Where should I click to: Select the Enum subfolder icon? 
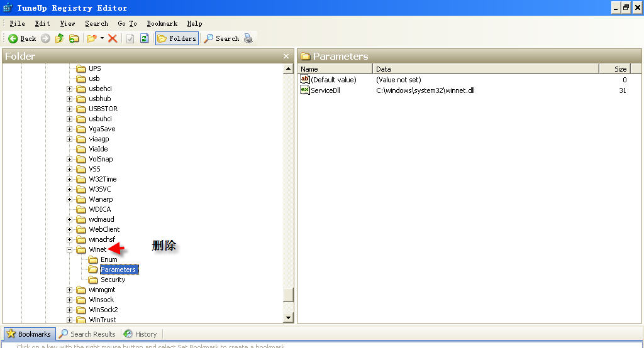click(93, 260)
